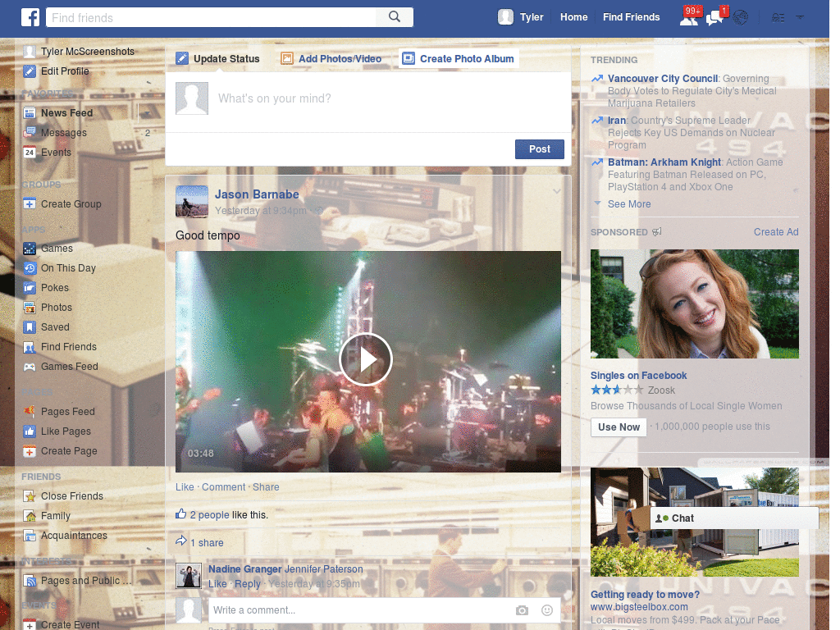
Task: Click the Create Ad link
Action: coord(776,232)
